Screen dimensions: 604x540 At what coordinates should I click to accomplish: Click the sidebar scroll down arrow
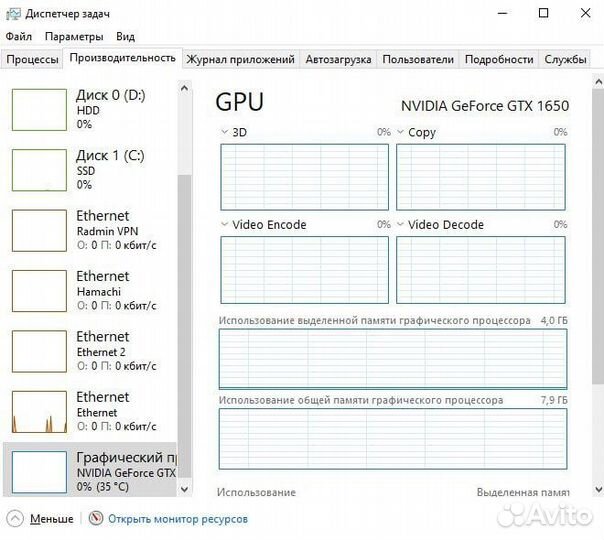(x=185, y=489)
